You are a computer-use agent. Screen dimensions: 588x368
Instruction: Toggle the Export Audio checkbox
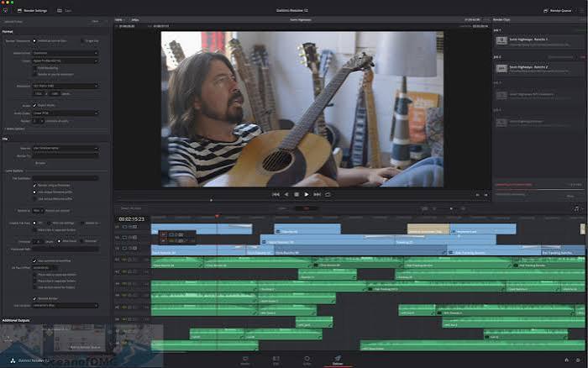click(x=35, y=105)
